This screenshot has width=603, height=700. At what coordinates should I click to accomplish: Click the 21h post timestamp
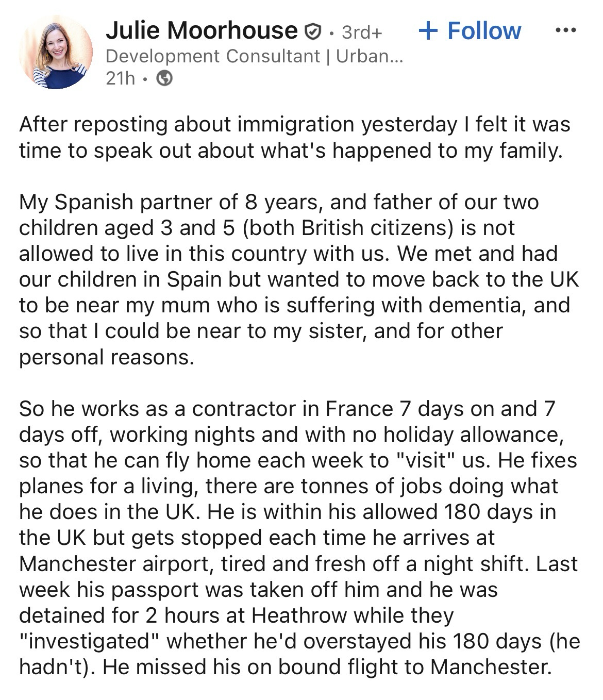[x=120, y=78]
